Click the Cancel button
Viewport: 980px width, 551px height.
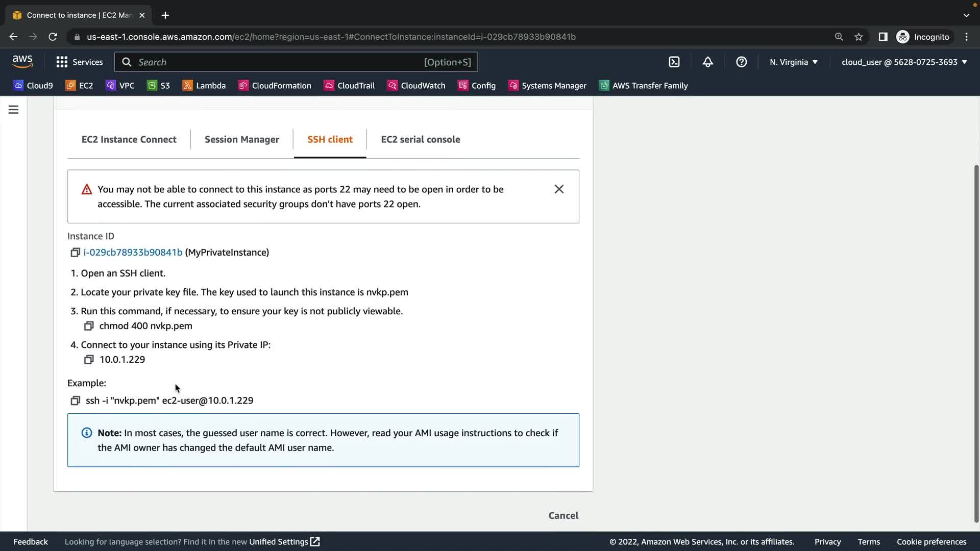tap(563, 515)
